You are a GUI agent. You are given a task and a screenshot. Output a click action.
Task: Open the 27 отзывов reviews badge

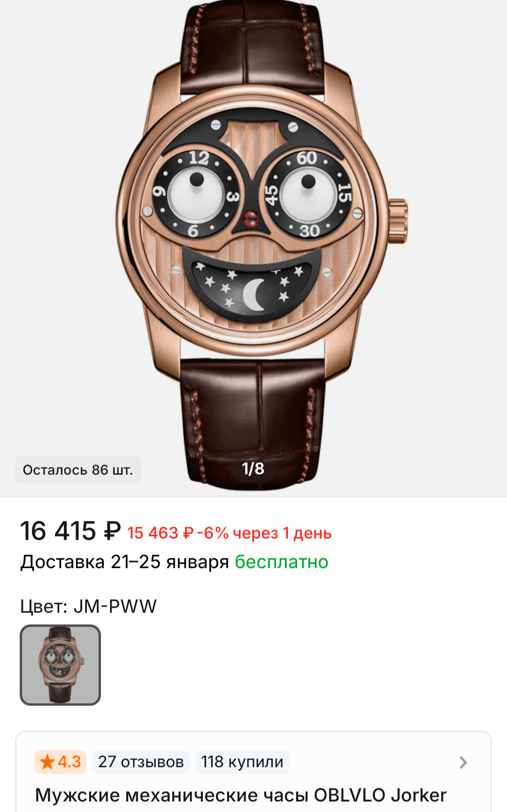[141, 762]
